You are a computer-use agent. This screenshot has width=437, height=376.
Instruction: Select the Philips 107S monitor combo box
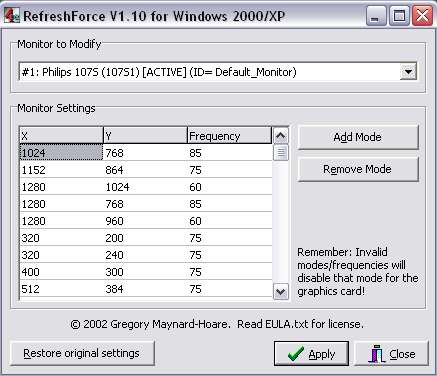(218, 71)
